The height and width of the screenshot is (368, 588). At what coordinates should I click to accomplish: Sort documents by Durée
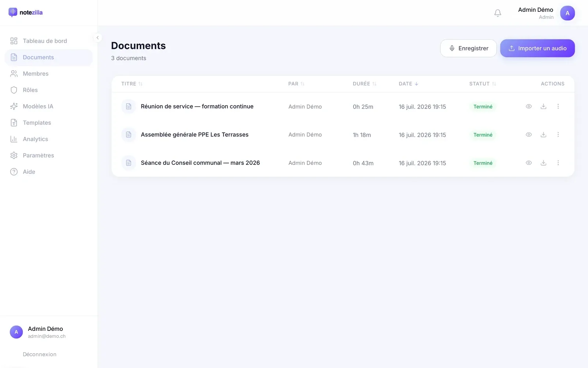(x=365, y=84)
